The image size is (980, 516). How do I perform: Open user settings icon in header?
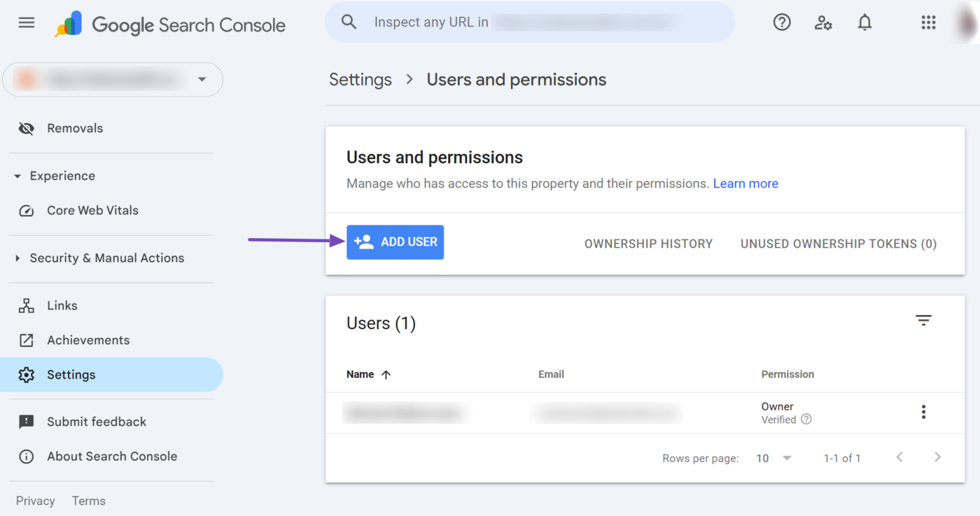click(x=823, y=22)
